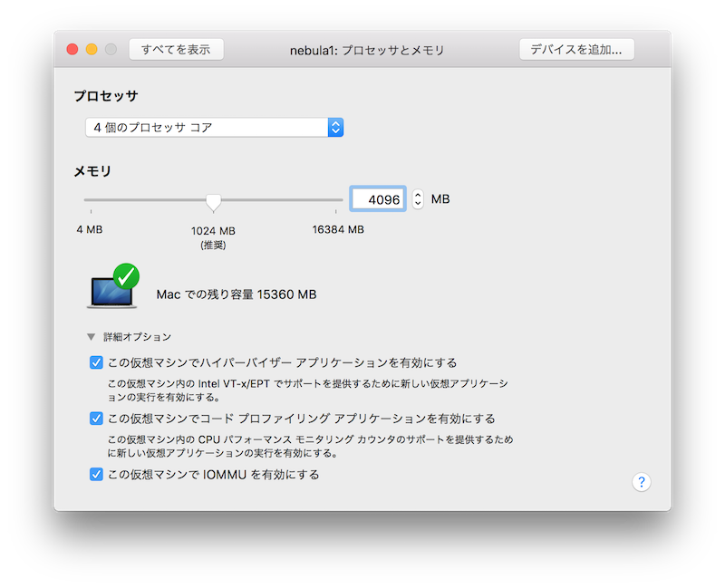Decrease memory with the stepper down arrow
Screen dimensions: 725x588
tap(418, 204)
